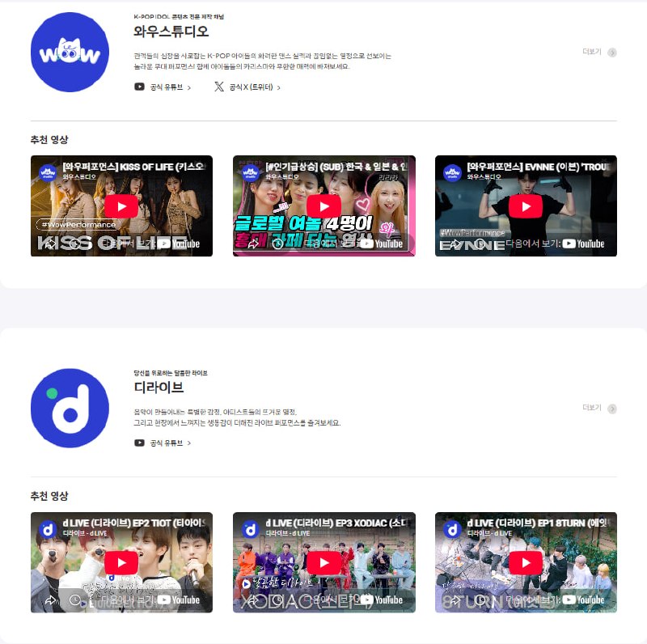
Task: Click the YouTube icon under 디라이브
Action: coord(139,443)
